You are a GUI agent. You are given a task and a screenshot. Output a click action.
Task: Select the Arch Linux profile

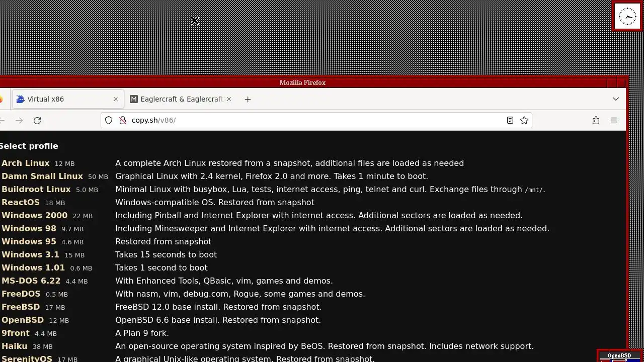26,163
